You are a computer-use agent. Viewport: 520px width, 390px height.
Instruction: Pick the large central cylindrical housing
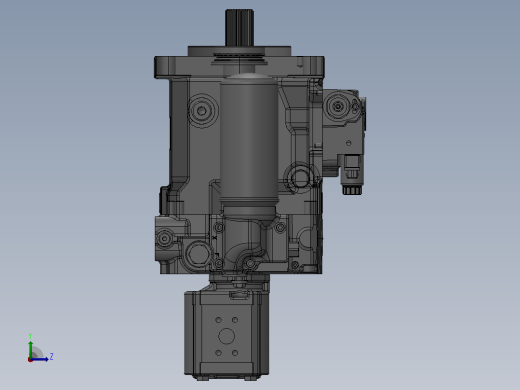pos(249,143)
